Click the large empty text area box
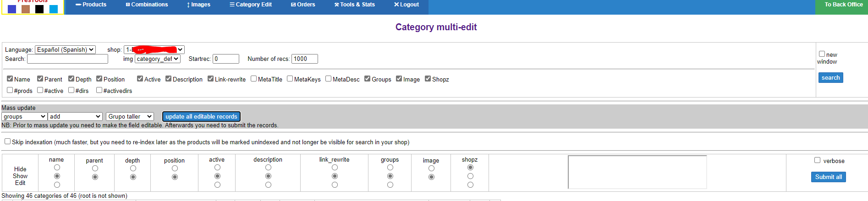Image resolution: width=868 pixels, height=201 pixels. 637,172
